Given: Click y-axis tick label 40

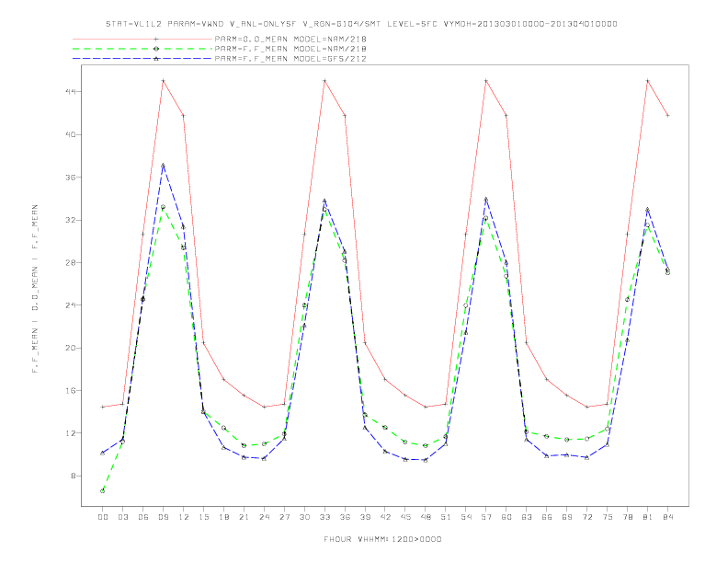Looking at the screenshot, I should [71, 134].
